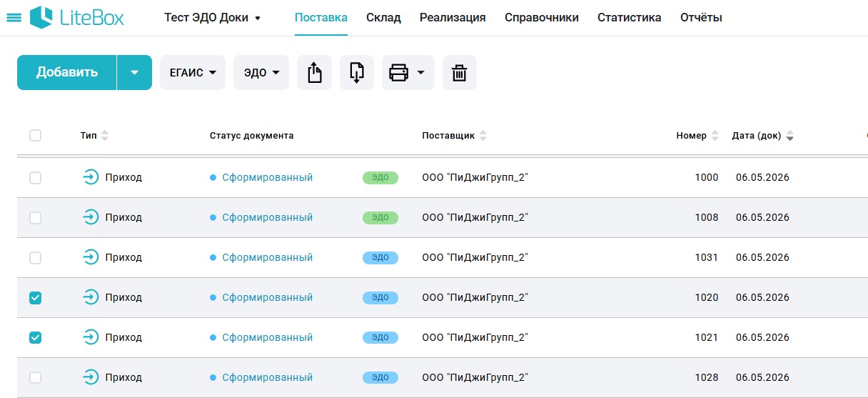Screen dimensions: 868x398
Task: Switch to the Поставка tab
Action: click(321, 17)
